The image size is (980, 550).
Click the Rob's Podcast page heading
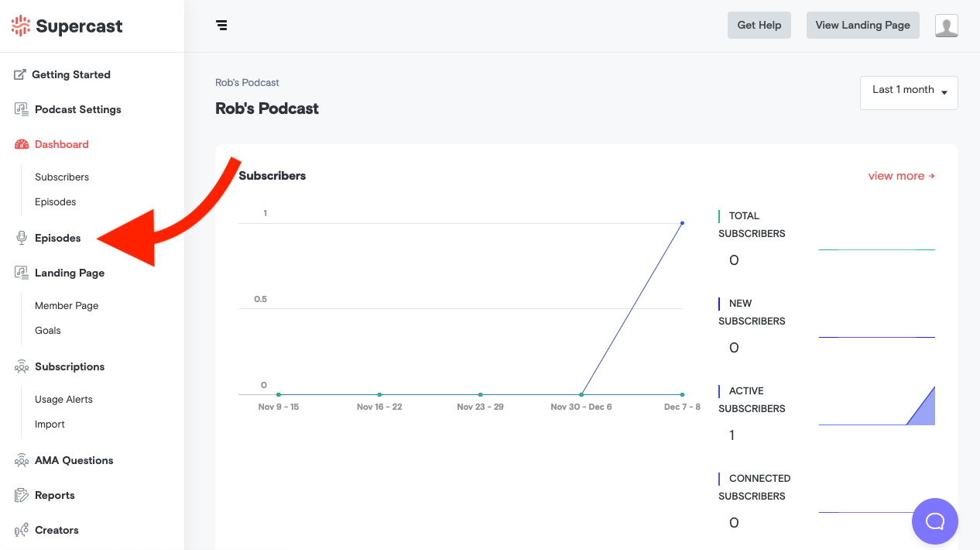267,108
